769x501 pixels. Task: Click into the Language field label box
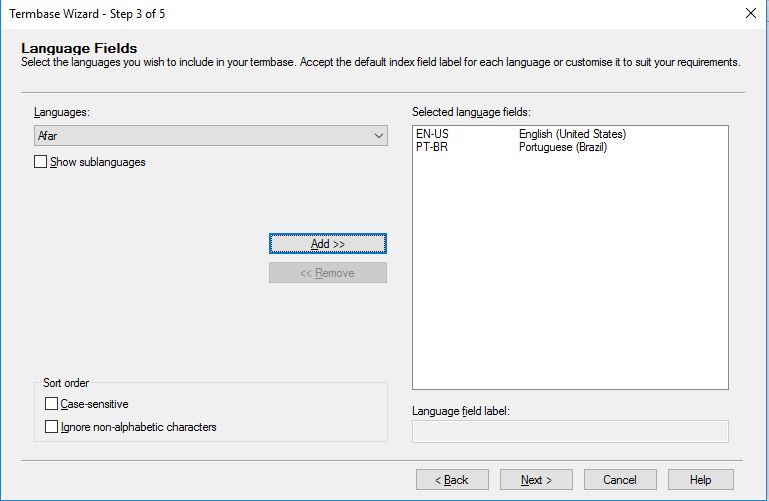pos(570,431)
